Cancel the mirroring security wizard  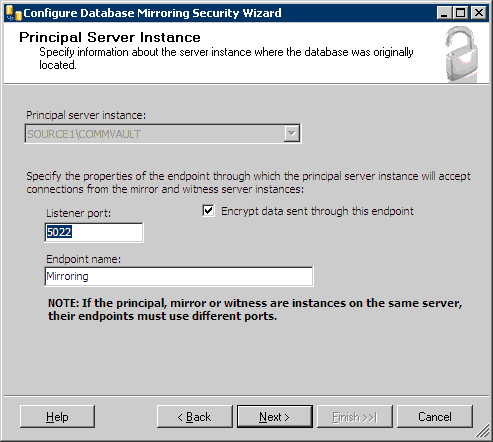(x=435, y=416)
